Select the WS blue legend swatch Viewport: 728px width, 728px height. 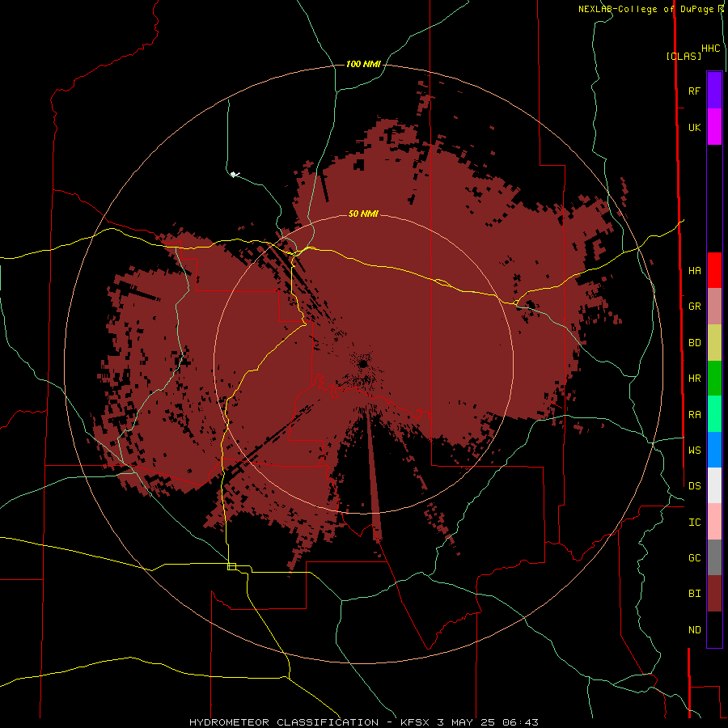pos(714,450)
